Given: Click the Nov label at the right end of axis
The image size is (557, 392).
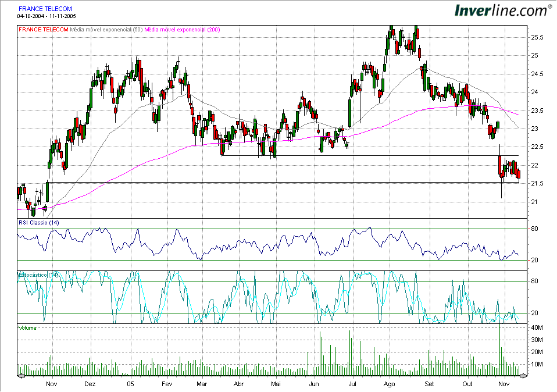Looking at the screenshot, I should tap(504, 384).
